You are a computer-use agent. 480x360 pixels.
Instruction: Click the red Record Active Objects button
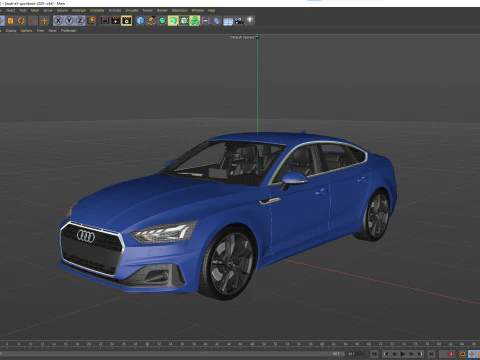pos(451,354)
